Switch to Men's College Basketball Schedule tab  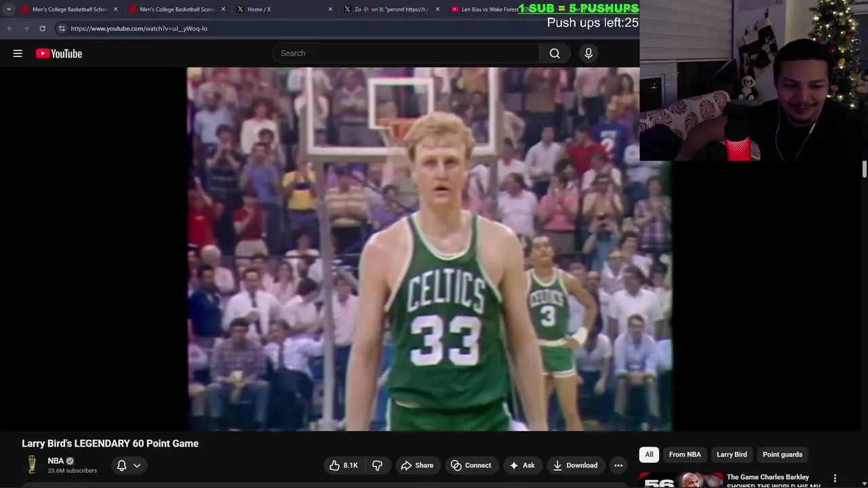pyautogui.click(x=71, y=9)
